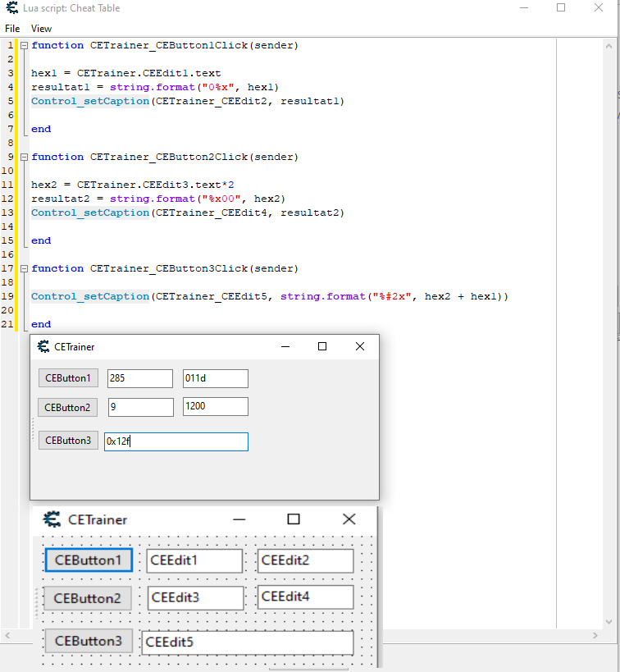Click the input field containing 285
The image size is (620, 672).
140,378
